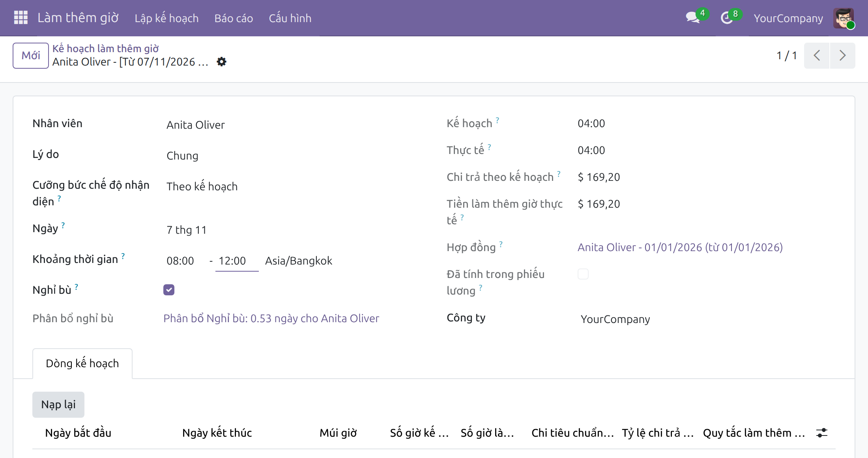This screenshot has width=868, height=458.
Task: Sort by Ngày kết thúc column
Action: click(x=217, y=433)
